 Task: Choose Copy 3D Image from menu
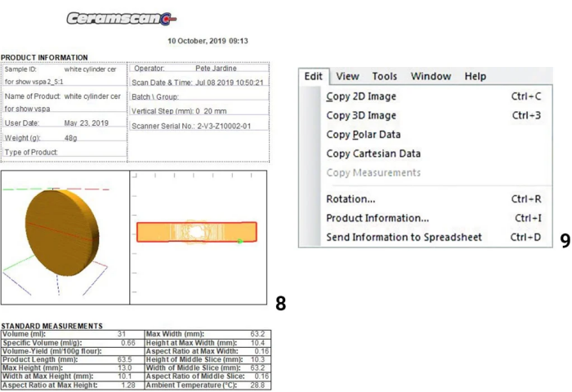tap(361, 115)
